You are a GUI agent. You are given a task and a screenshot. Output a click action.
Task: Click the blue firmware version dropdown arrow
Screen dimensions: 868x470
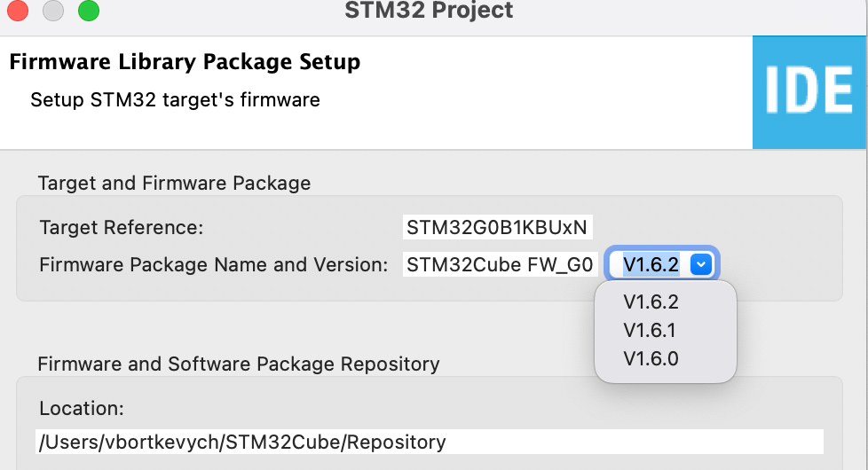click(701, 263)
